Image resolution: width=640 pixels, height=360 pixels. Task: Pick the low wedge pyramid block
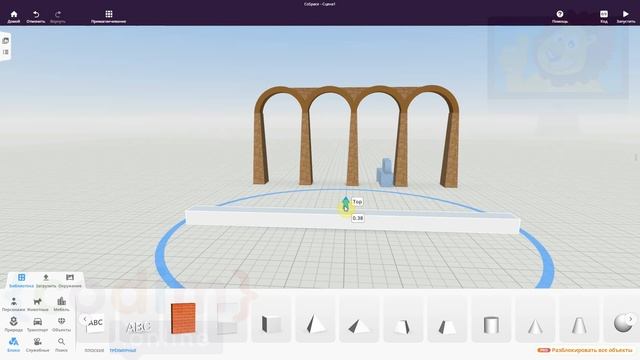pos(359,327)
